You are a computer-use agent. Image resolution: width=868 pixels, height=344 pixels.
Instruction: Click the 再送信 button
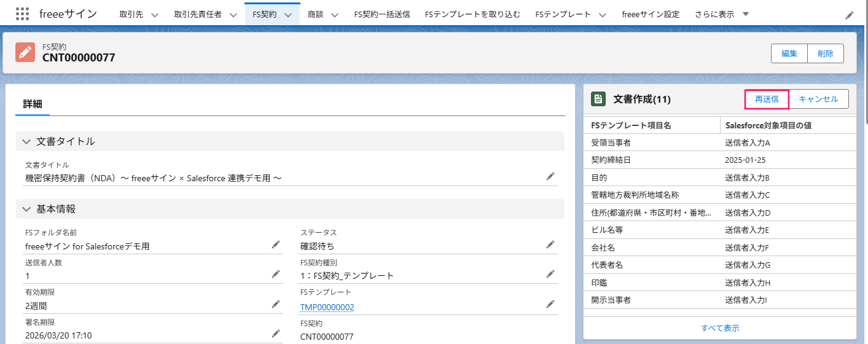767,99
